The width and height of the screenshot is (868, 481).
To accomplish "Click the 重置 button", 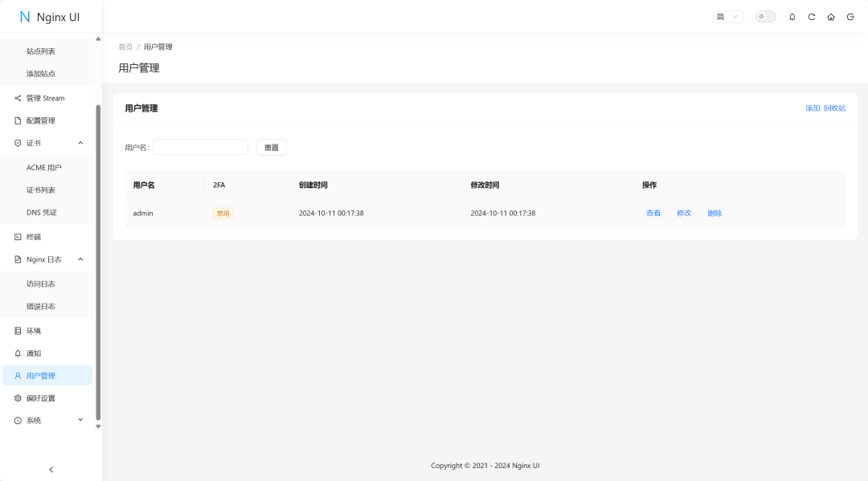I will tap(272, 148).
